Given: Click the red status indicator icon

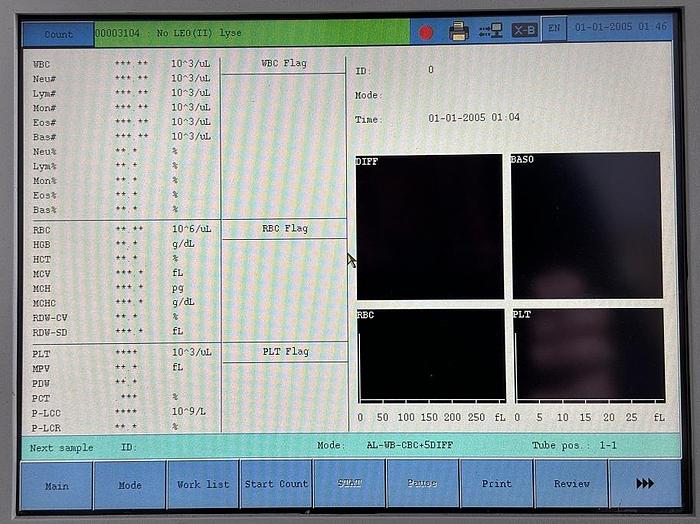Looking at the screenshot, I should (x=426, y=32).
